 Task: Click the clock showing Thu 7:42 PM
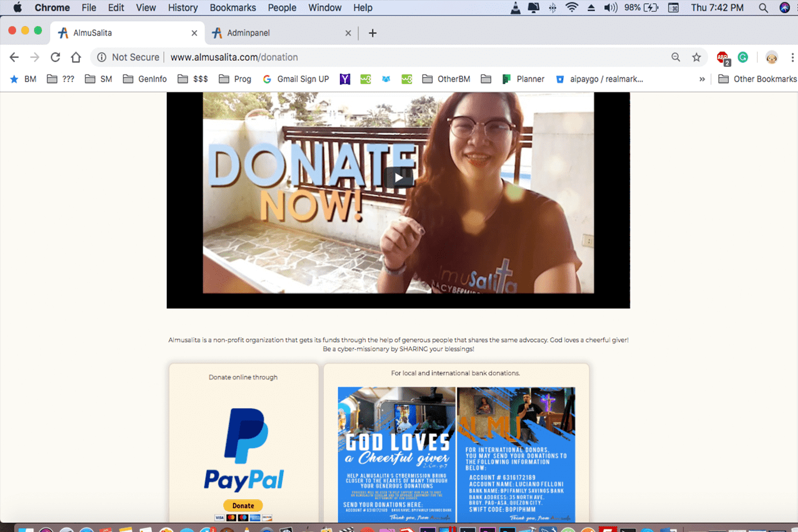717,8
